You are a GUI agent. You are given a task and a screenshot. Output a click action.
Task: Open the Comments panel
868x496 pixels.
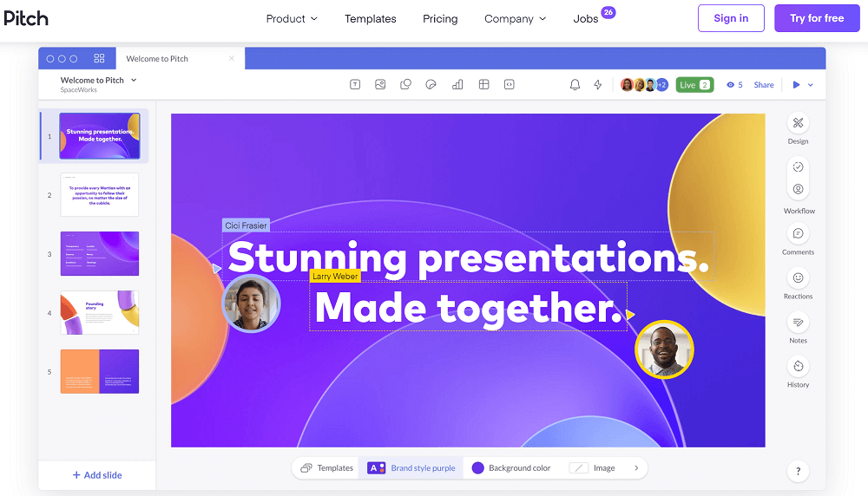pos(798,234)
